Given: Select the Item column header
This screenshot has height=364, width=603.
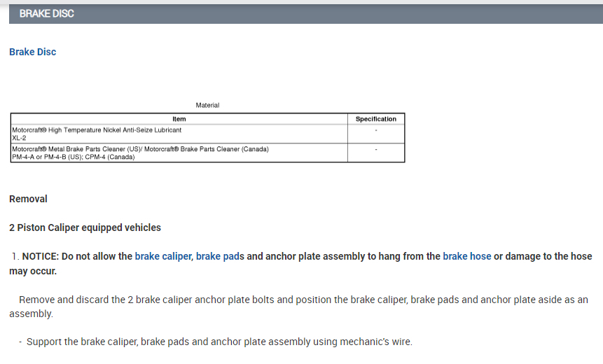Looking at the screenshot, I should [x=179, y=119].
